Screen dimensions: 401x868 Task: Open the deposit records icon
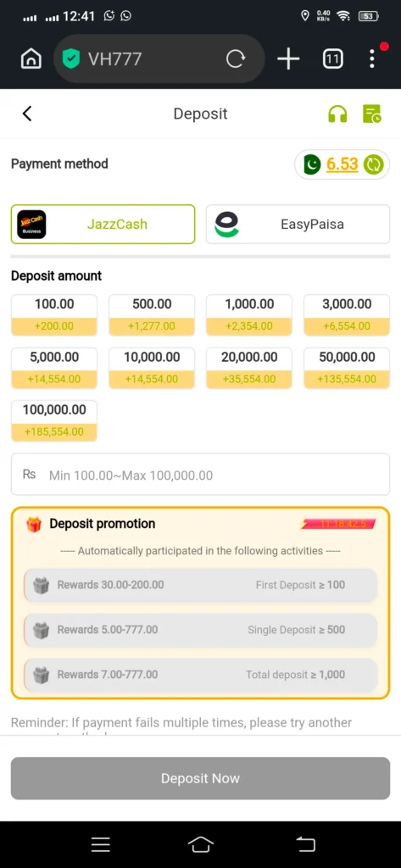click(x=371, y=114)
